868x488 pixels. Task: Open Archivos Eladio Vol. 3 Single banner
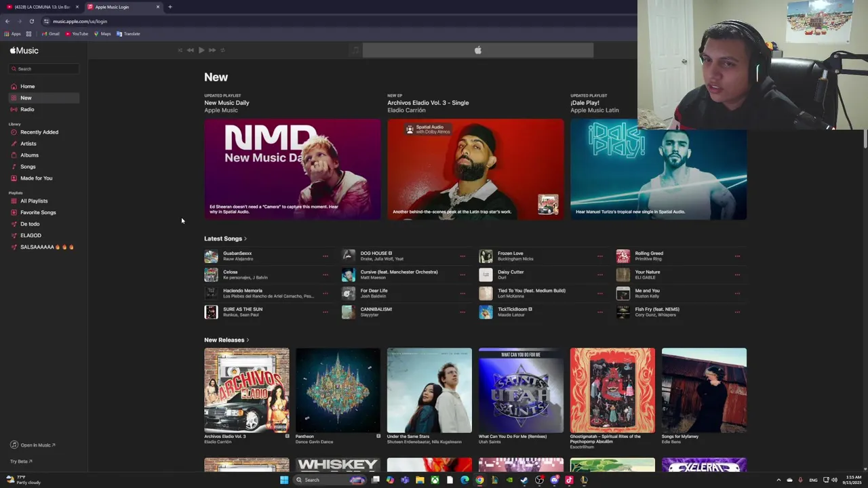pos(475,169)
